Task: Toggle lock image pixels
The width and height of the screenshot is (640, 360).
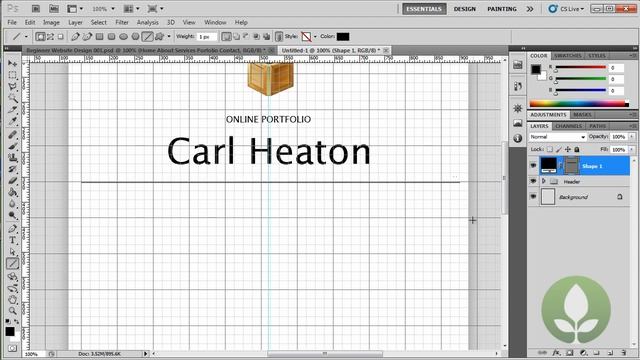Action: (x=559, y=149)
